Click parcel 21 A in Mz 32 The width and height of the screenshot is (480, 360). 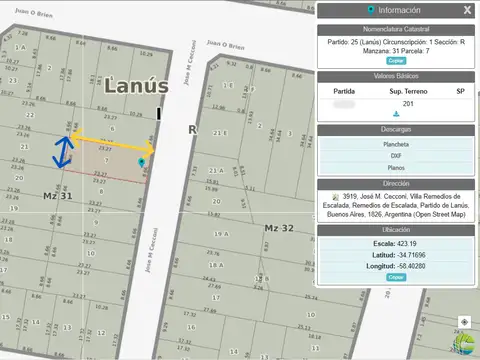(216, 171)
